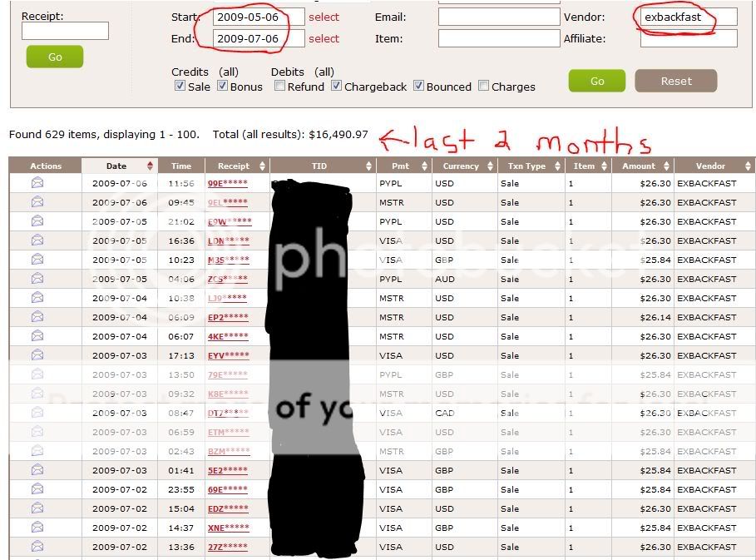756x560 pixels.
Task: Focus the Affiliate input field
Action: 689,38
